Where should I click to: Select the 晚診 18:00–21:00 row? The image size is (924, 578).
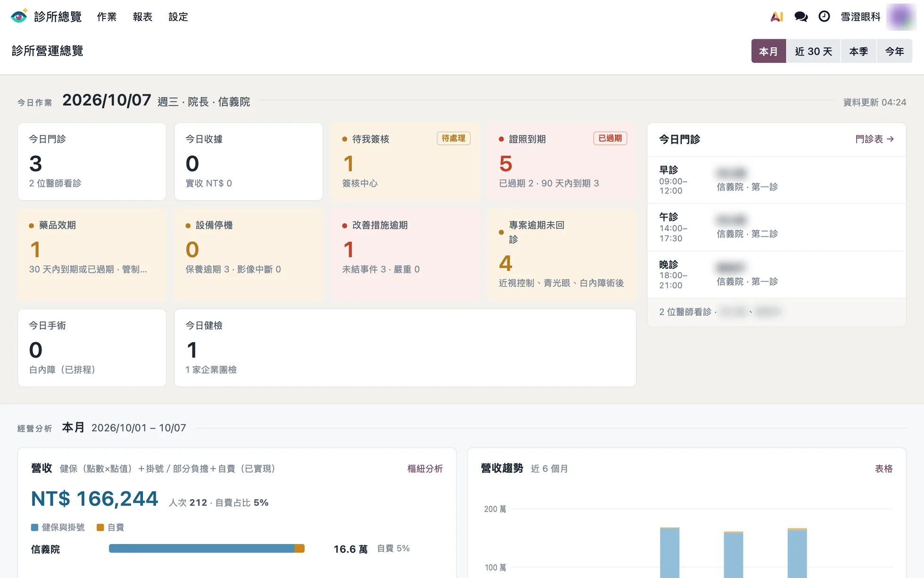pyautogui.click(x=776, y=274)
